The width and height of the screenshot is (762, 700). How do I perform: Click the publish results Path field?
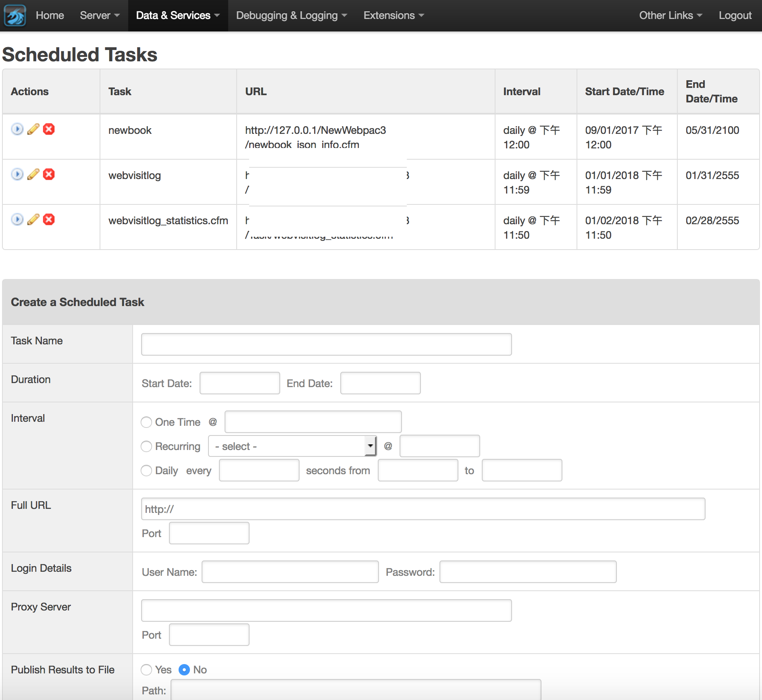(356, 690)
